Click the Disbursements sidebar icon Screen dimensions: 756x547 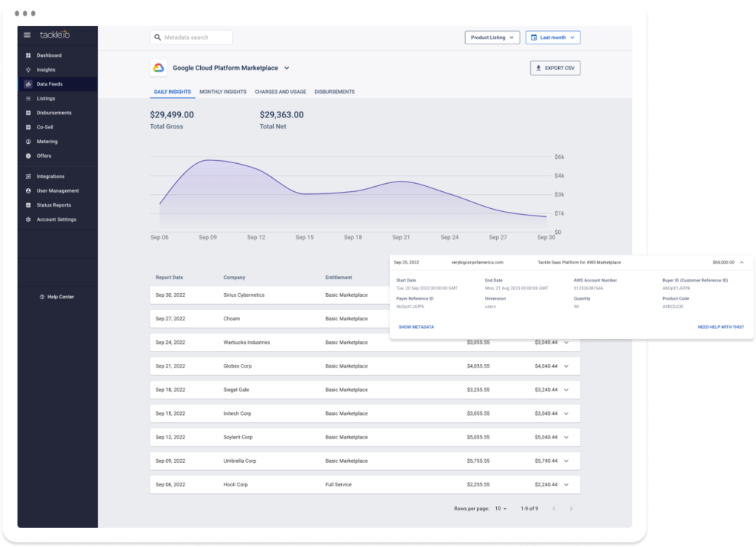click(x=28, y=113)
